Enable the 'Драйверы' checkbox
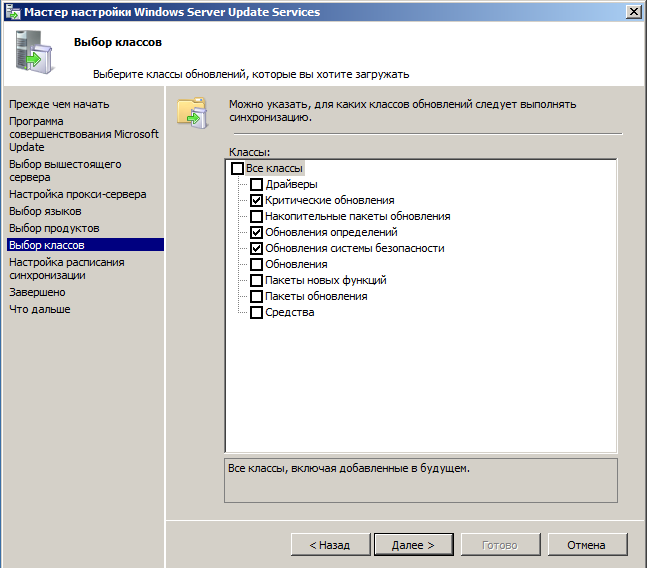The image size is (647, 568). [256, 184]
